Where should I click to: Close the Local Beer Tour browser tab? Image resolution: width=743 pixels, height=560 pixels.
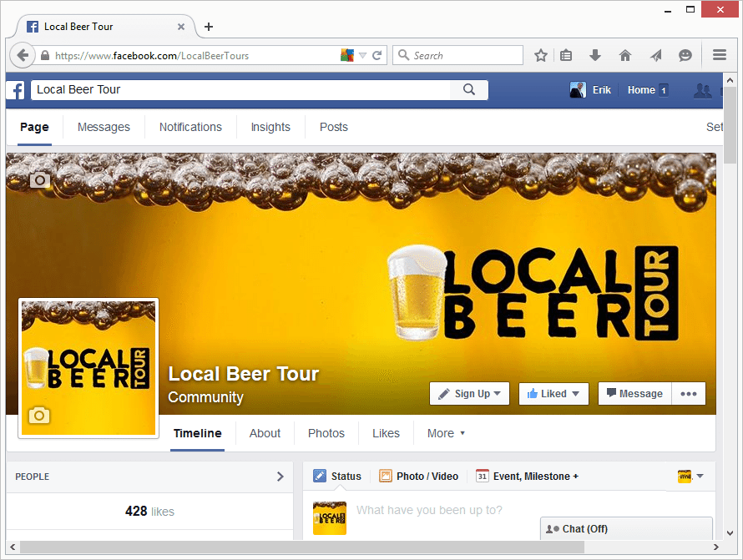pos(181,27)
